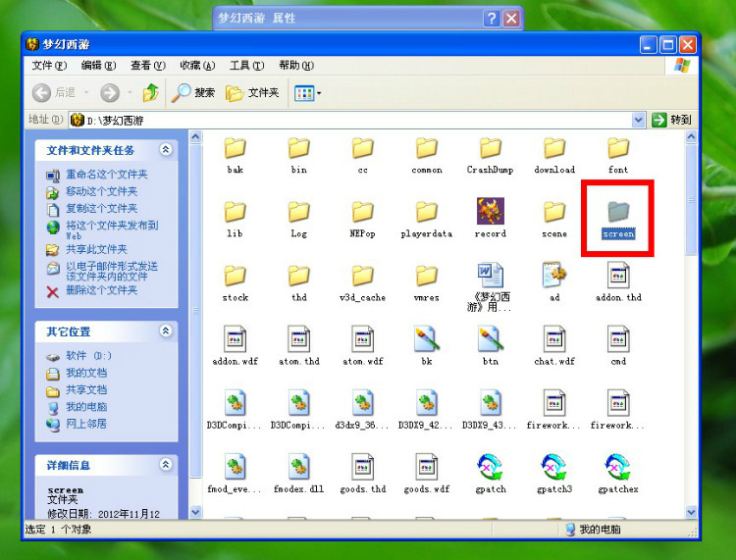Select the Log folder
The height and width of the screenshot is (560, 736).
click(298, 219)
